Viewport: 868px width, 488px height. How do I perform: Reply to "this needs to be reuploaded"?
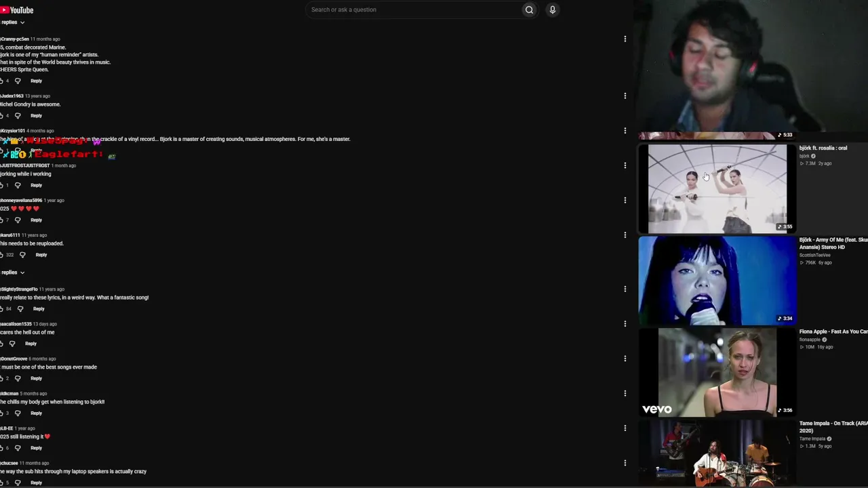41,255
